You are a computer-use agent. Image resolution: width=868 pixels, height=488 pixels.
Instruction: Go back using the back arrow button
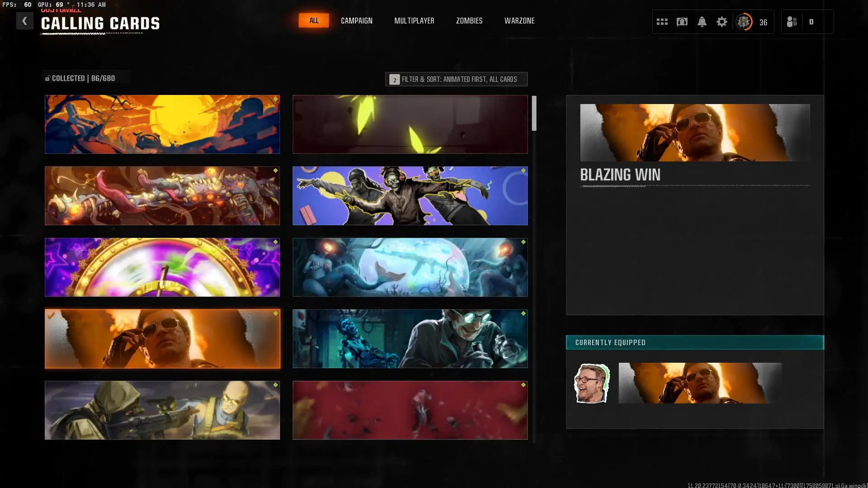point(24,21)
